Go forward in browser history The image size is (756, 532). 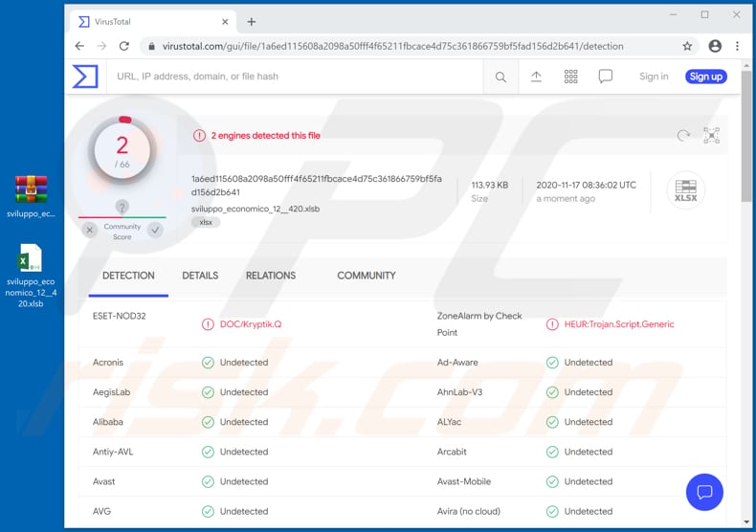(x=101, y=46)
